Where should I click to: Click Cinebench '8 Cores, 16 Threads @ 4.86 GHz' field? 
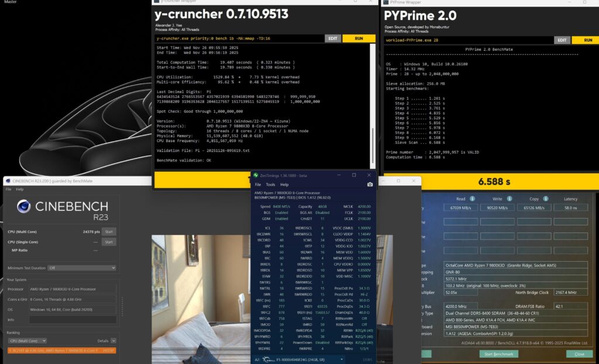click(x=73, y=300)
